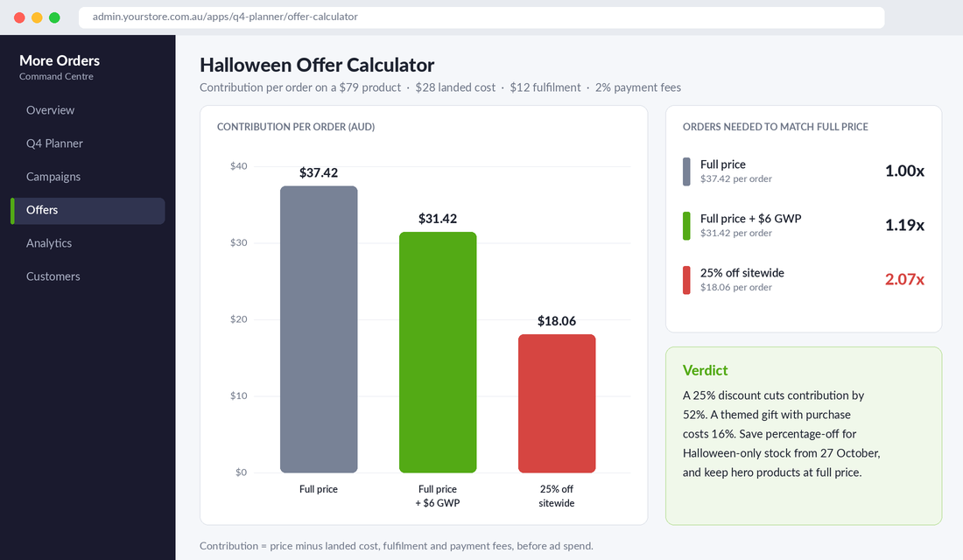Click the $20 axis label
Image resolution: width=963 pixels, height=560 pixels.
[239, 319]
